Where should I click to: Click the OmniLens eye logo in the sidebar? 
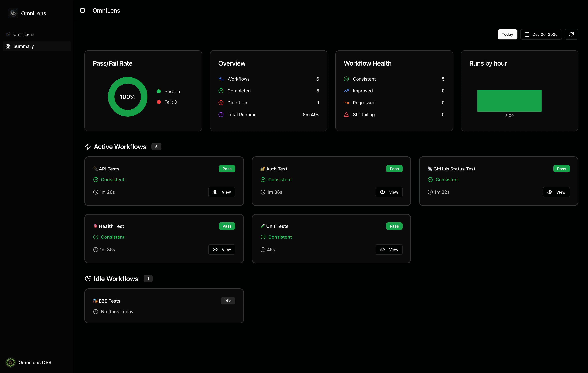coord(13,13)
